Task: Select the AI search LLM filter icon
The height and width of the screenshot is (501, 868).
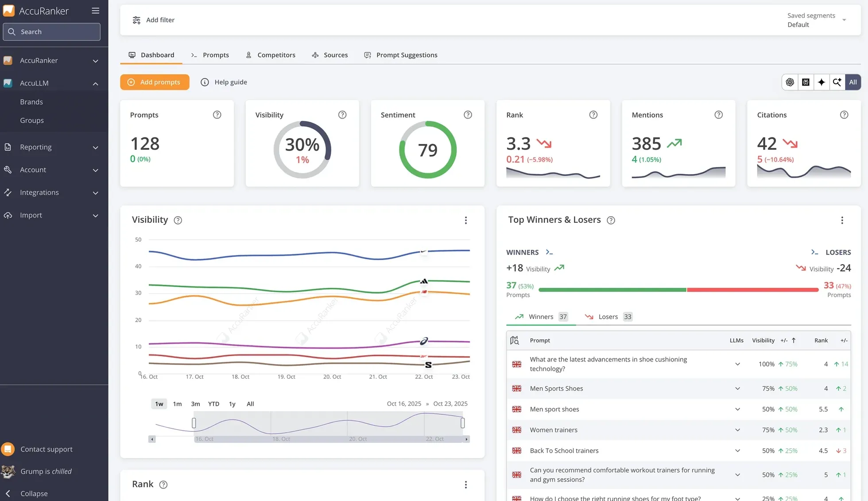Action: [x=837, y=82]
